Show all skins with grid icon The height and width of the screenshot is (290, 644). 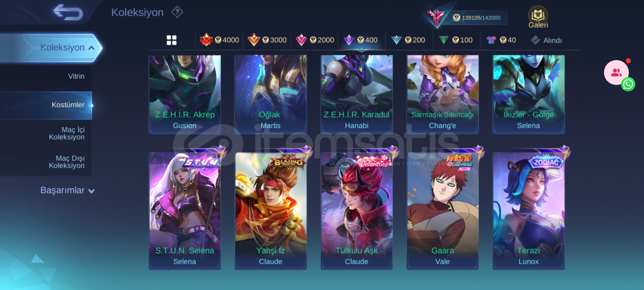[171, 40]
